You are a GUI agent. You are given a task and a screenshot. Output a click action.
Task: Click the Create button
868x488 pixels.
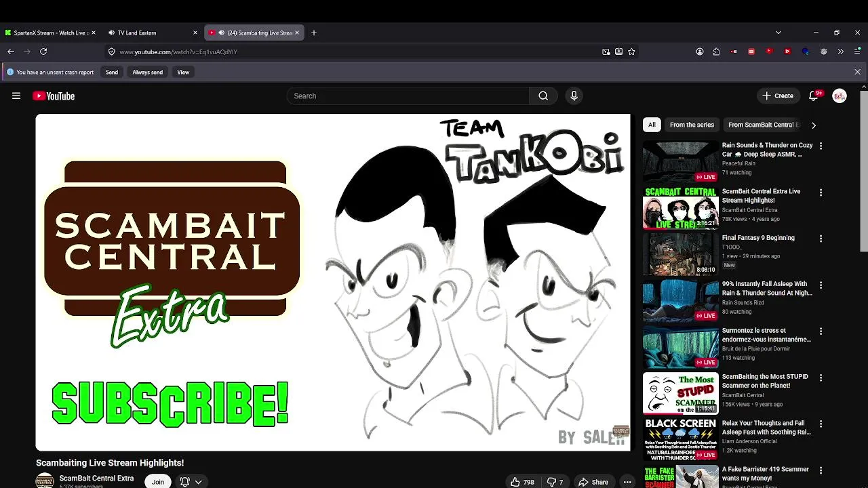pyautogui.click(x=777, y=96)
